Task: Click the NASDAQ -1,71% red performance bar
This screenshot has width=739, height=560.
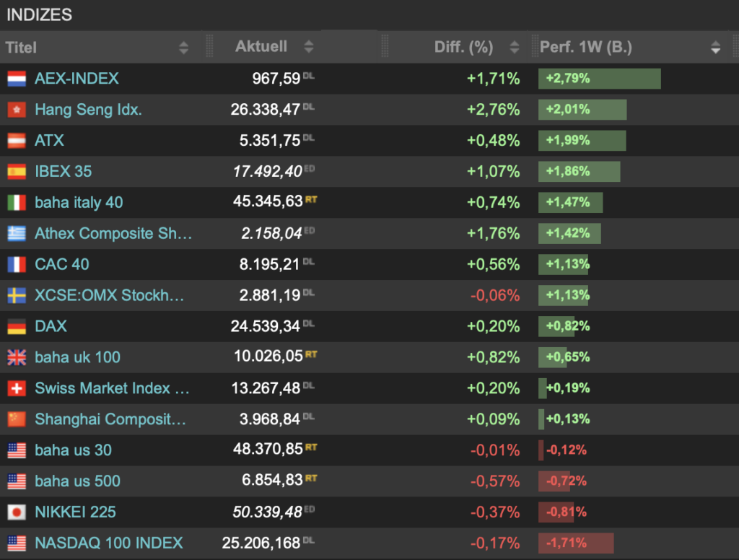Action: tap(575, 543)
